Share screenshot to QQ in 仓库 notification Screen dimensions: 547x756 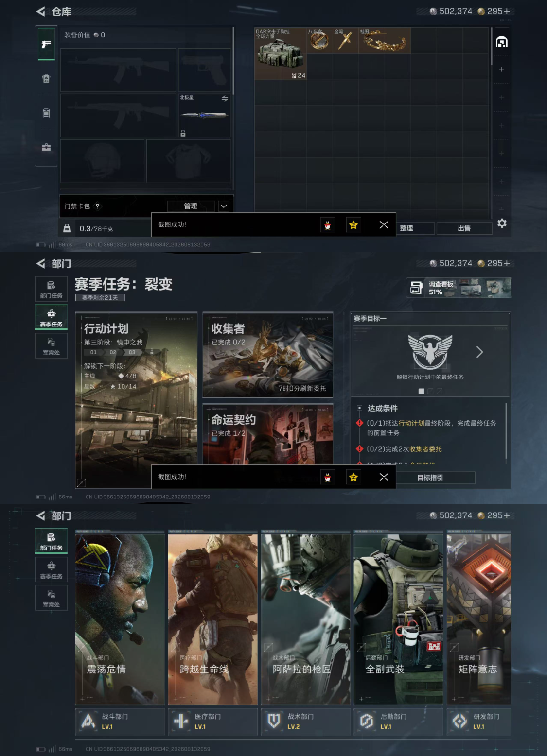click(x=328, y=225)
